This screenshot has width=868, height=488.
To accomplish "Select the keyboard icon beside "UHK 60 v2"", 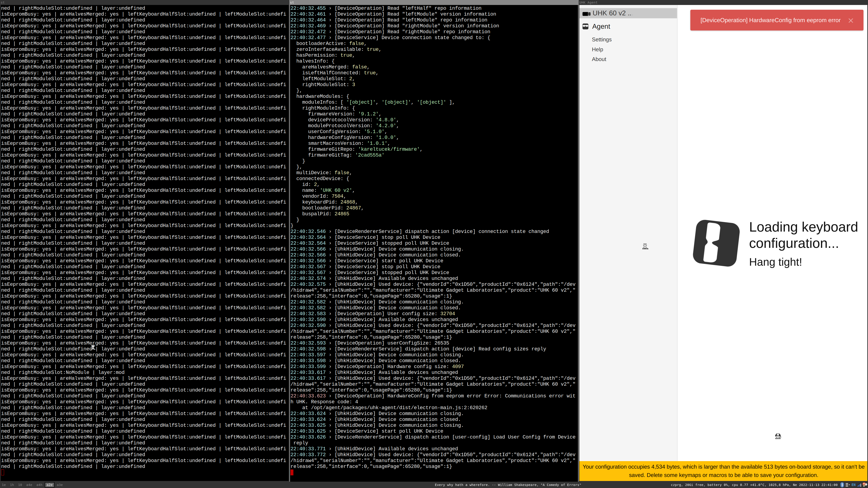I will tap(586, 13).
